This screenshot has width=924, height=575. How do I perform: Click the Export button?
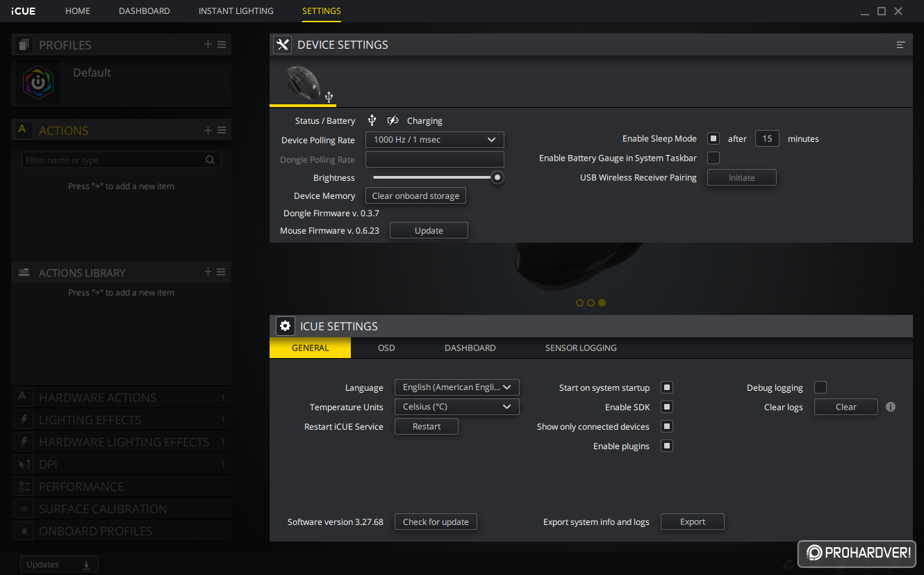(693, 521)
